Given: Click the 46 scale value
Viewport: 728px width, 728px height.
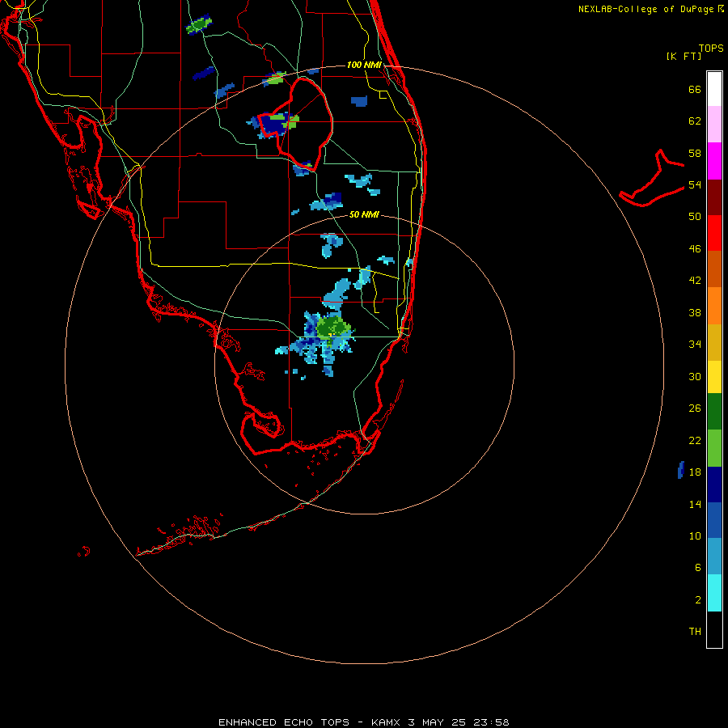Looking at the screenshot, I should (x=695, y=249).
